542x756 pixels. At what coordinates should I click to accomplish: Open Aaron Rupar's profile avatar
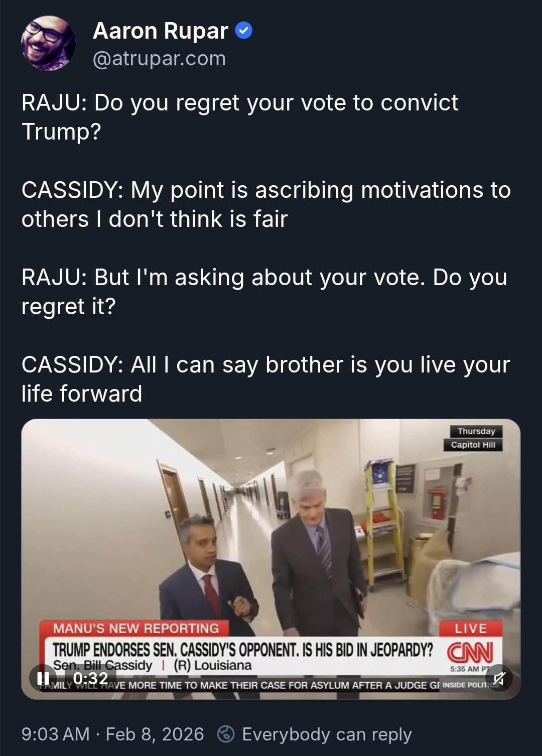48,43
